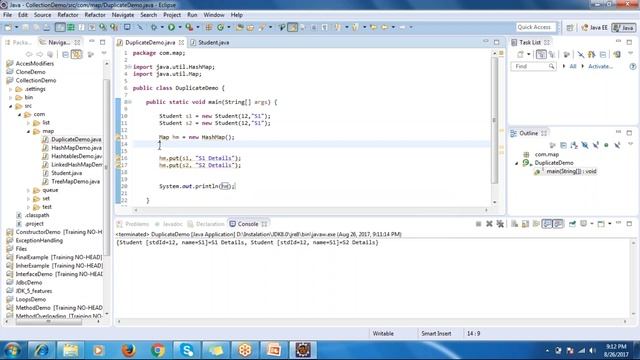Select TreeMapDemo.java in Navigator
Viewport: 640px width, 360px height.
pyautogui.click(x=76, y=182)
